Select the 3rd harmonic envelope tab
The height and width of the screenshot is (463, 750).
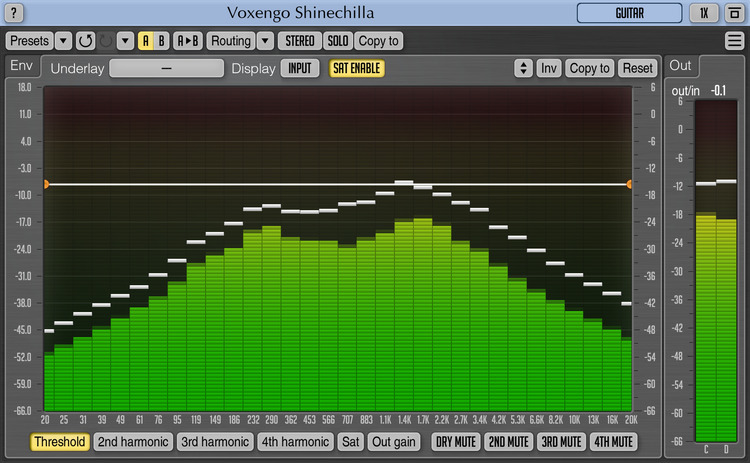click(215, 441)
